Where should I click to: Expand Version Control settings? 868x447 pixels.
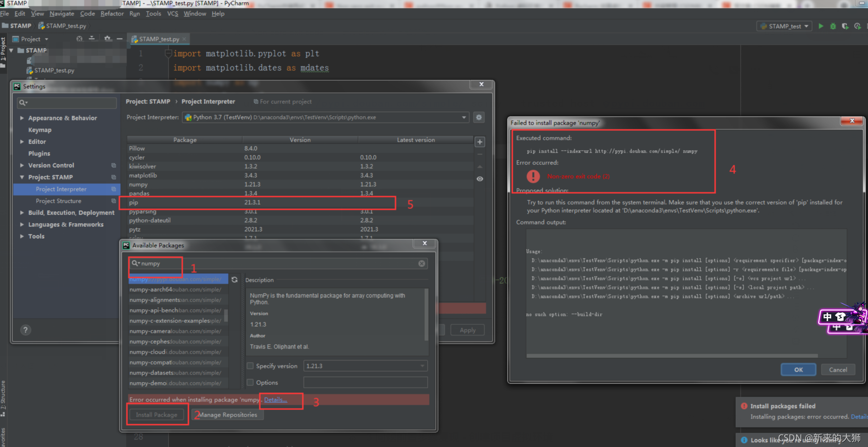pyautogui.click(x=22, y=165)
